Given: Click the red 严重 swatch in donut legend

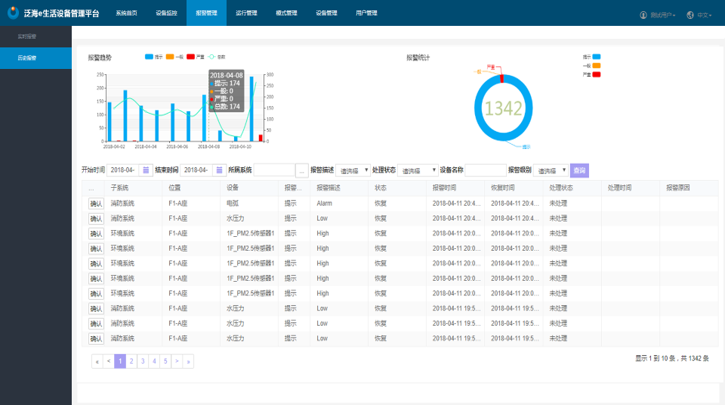Looking at the screenshot, I should tap(596, 74).
